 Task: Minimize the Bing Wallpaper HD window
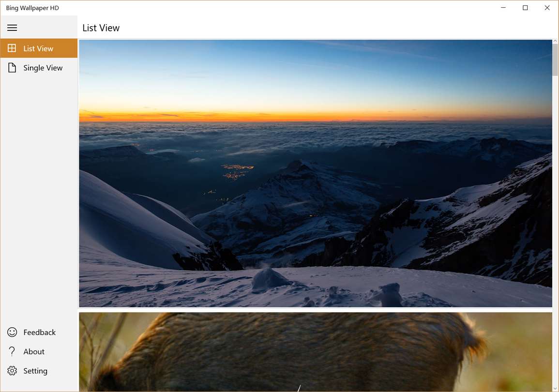503,7
